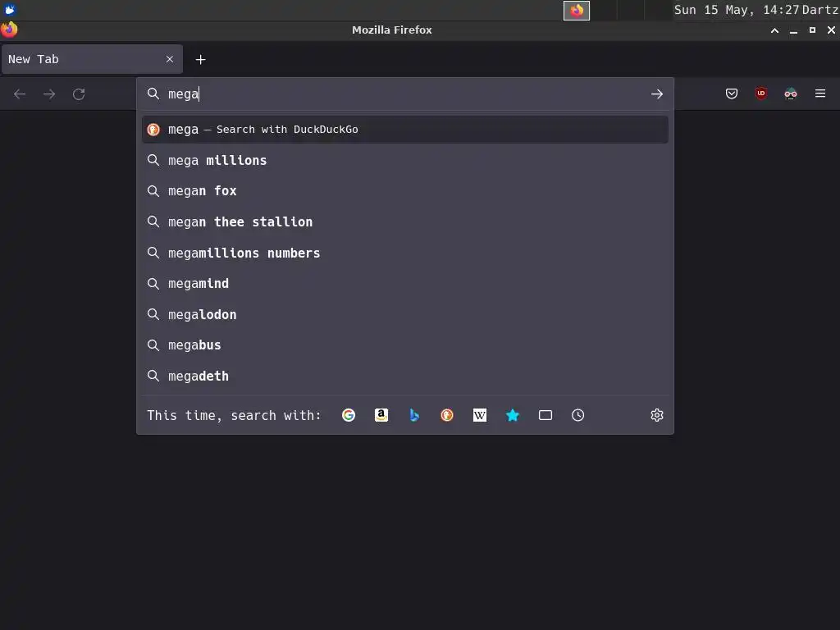Choose suggestion megabus
The height and width of the screenshot is (630, 840).
click(x=405, y=345)
